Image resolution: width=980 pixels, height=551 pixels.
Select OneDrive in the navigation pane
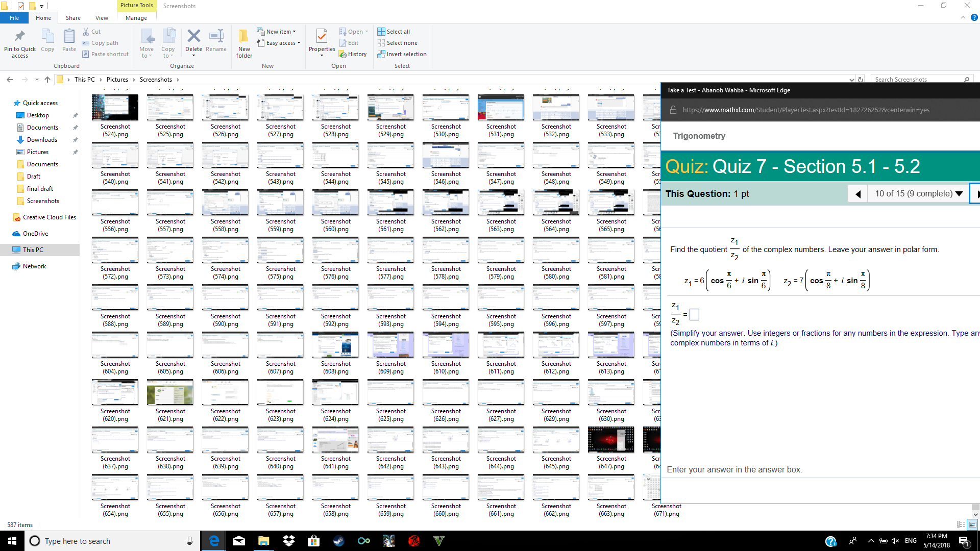coord(35,234)
